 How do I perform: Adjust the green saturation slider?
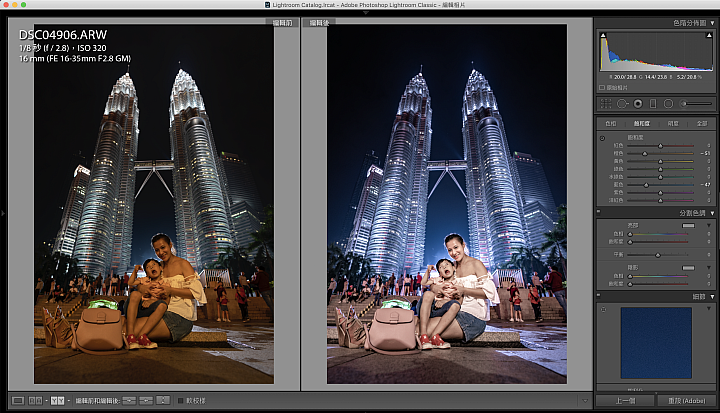(660, 169)
